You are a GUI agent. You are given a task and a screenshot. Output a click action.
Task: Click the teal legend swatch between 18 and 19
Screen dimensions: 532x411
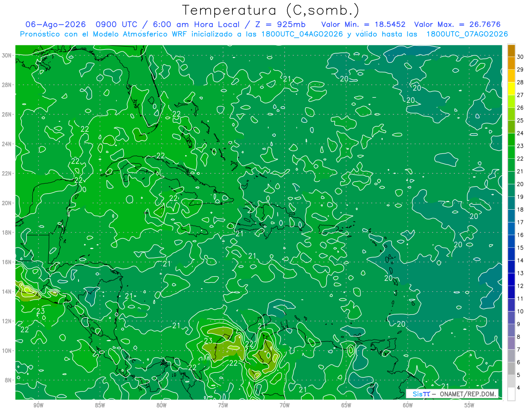click(511, 203)
